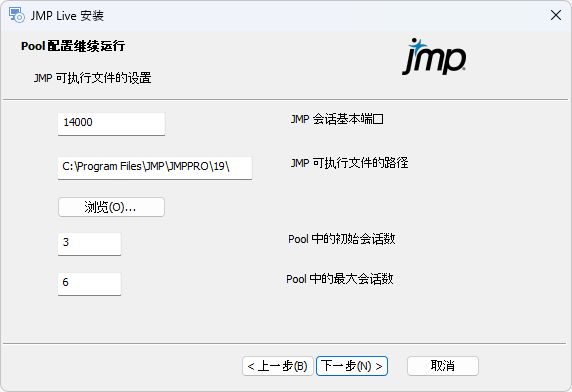Go back with the 上一步(B) button
The image size is (572, 392).
click(278, 366)
